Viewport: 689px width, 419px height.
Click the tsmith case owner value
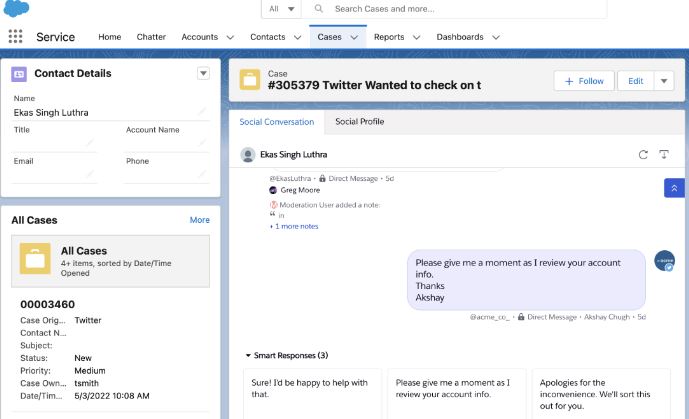click(87, 383)
